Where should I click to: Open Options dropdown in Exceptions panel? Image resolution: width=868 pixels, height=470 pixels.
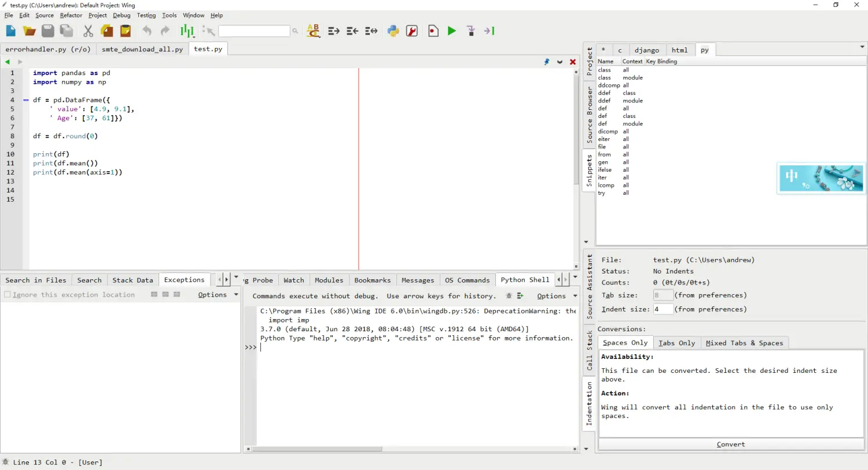pyautogui.click(x=218, y=295)
